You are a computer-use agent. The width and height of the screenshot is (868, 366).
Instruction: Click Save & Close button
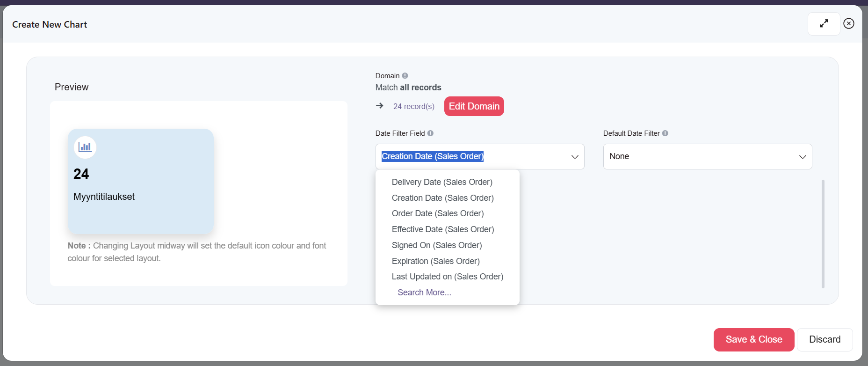[x=753, y=339]
